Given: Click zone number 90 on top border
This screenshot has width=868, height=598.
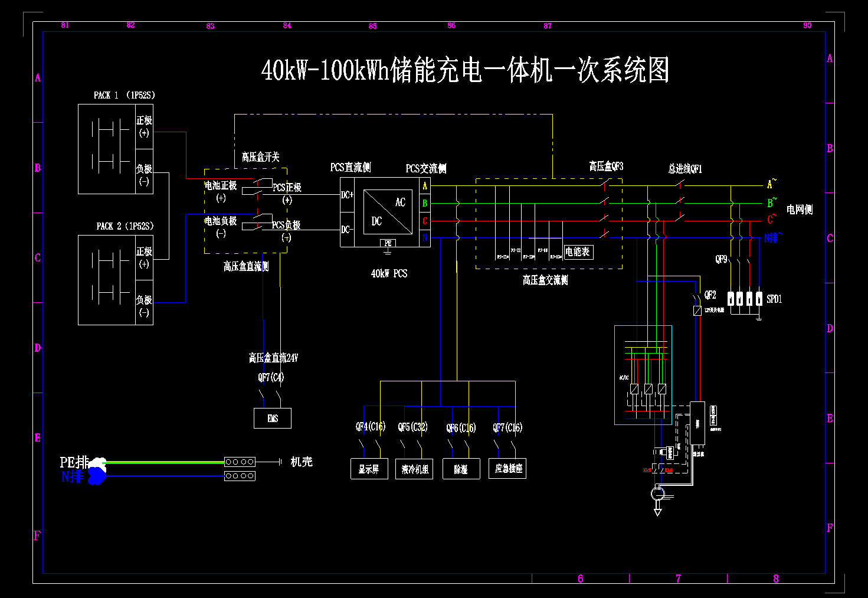Looking at the screenshot, I should point(807,25).
